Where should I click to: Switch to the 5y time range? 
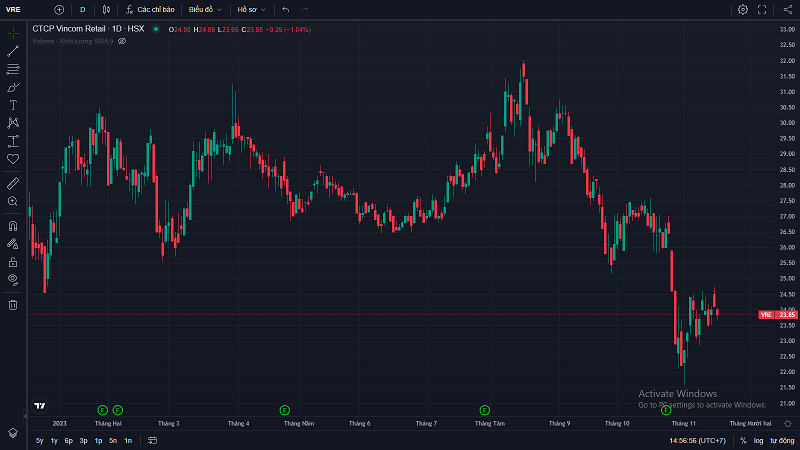click(39, 440)
